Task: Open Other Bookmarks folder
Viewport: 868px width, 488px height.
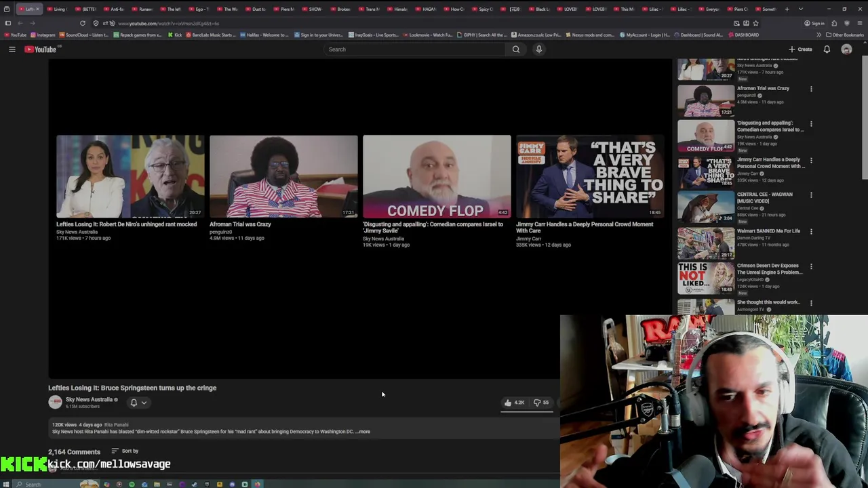Action: coord(844,35)
